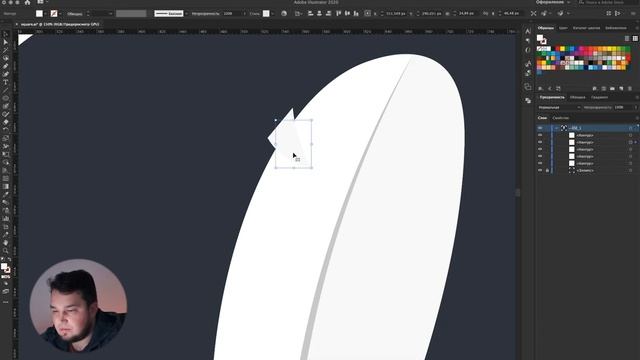
Task: Select the Zoom tool
Action: point(5,251)
